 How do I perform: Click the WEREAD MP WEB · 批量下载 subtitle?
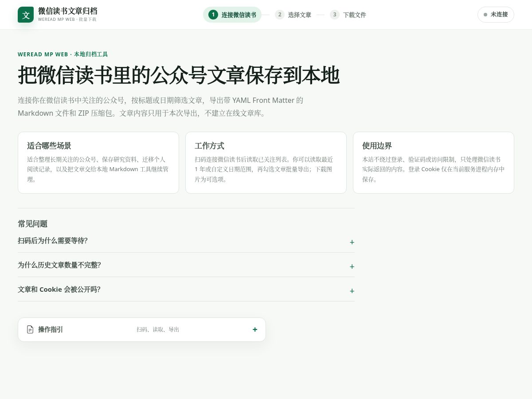pyautogui.click(x=67, y=20)
